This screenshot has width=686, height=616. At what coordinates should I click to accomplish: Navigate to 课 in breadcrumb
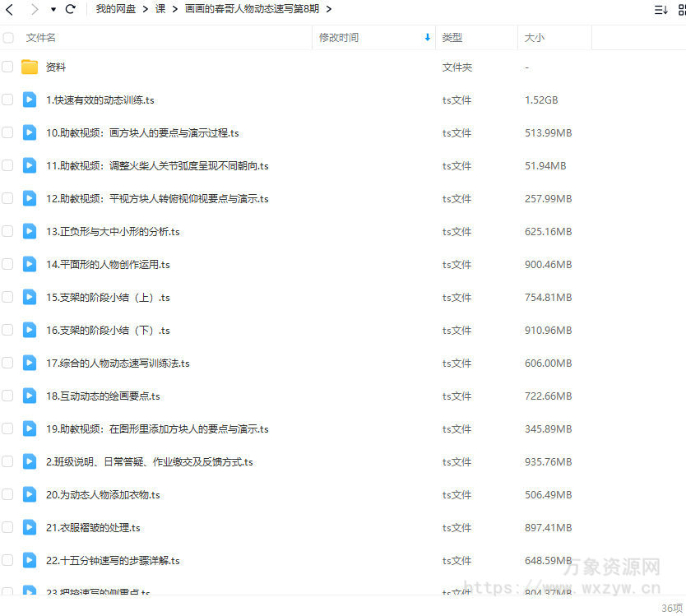(x=160, y=9)
